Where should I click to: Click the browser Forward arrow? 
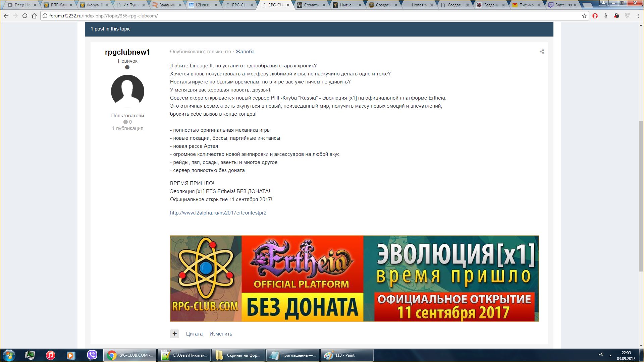15,16
